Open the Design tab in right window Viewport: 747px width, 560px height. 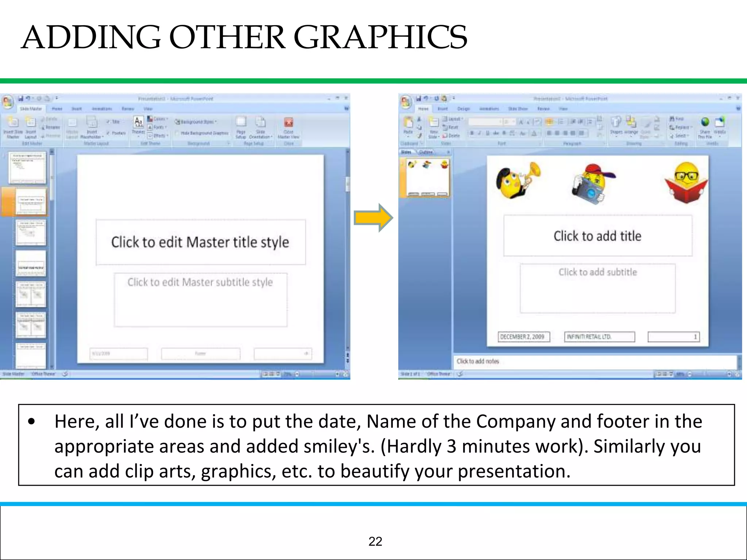463,109
